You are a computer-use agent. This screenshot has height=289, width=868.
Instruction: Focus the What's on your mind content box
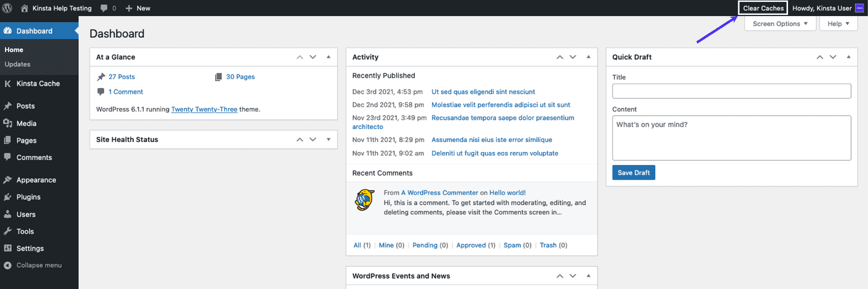click(732, 138)
